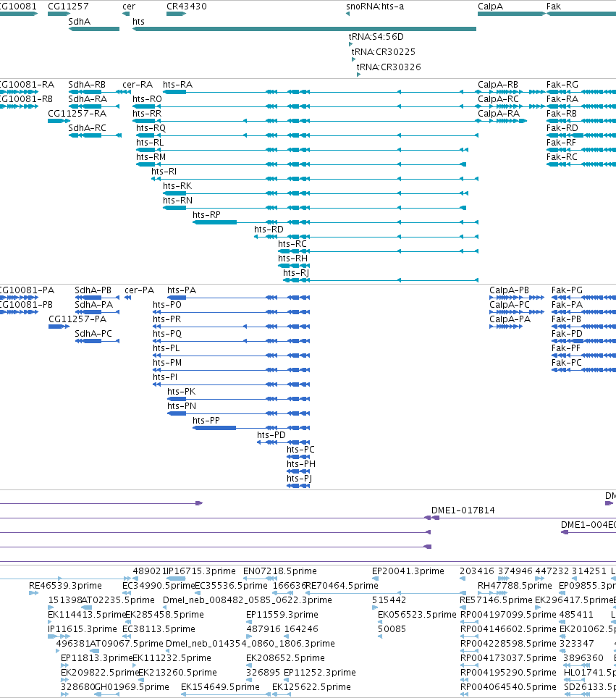The image size is (616, 698).
Task: Select transcript hts-RM
Action: pyautogui.click(x=301, y=164)
